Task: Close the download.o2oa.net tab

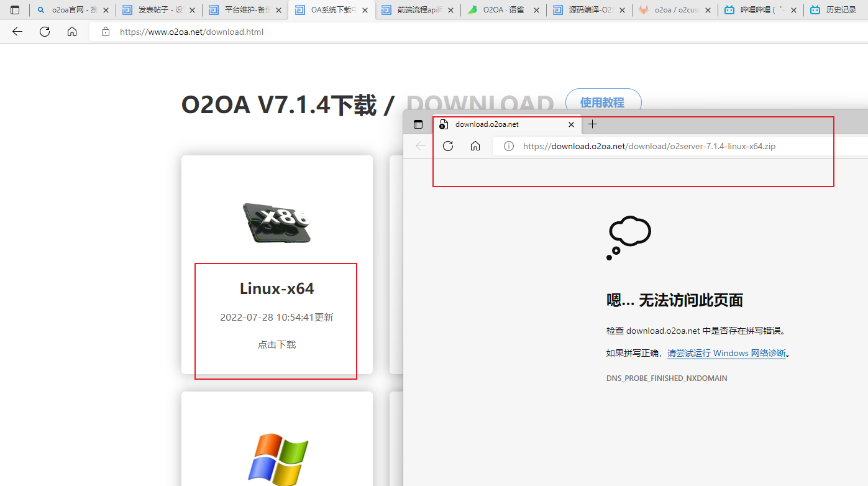Action: click(572, 124)
